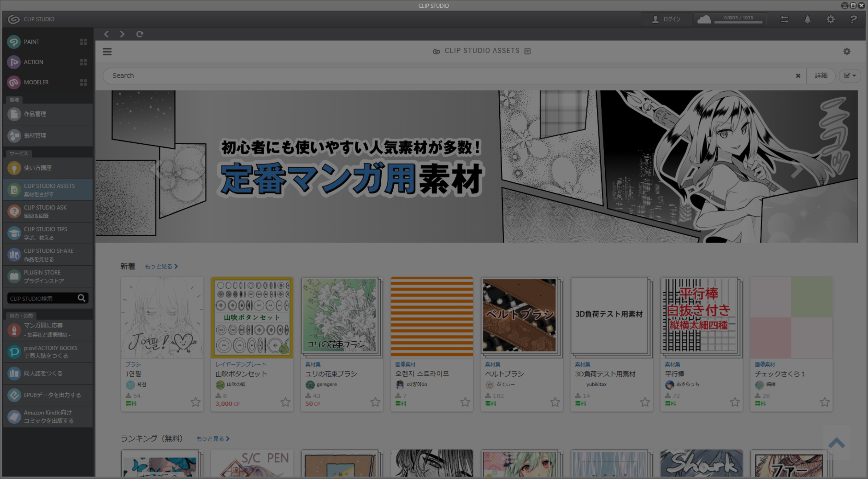Open the 오렌지 스트라이프 striped thumbnail
The image size is (868, 479).
(x=432, y=317)
